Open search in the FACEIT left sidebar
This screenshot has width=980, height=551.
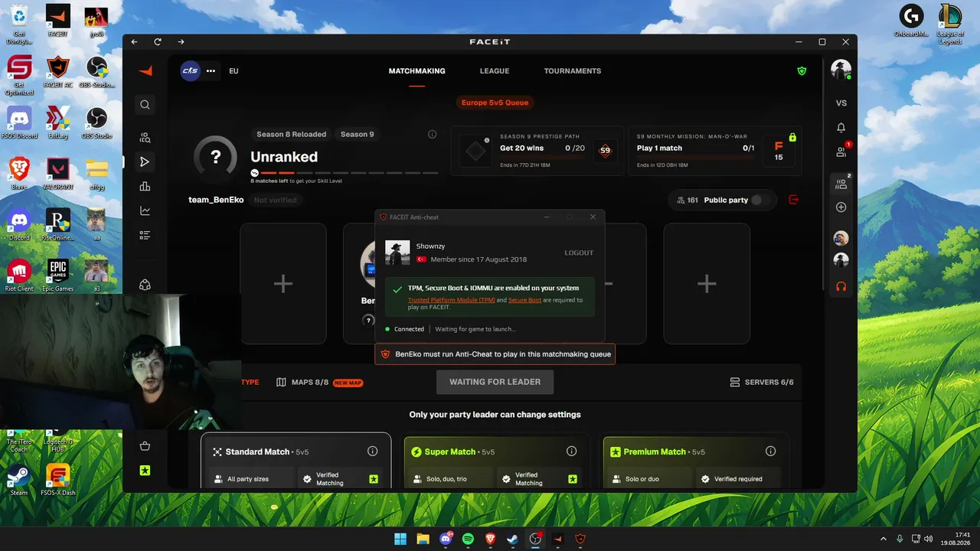(145, 105)
